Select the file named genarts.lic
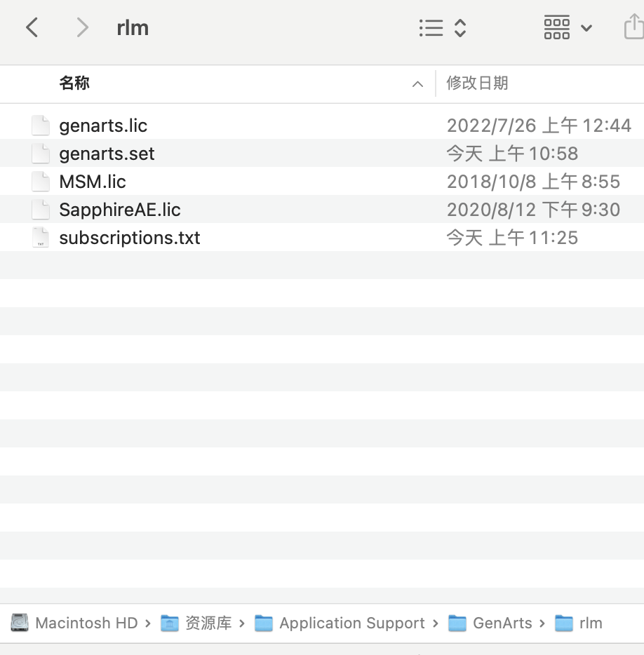 pyautogui.click(x=103, y=126)
